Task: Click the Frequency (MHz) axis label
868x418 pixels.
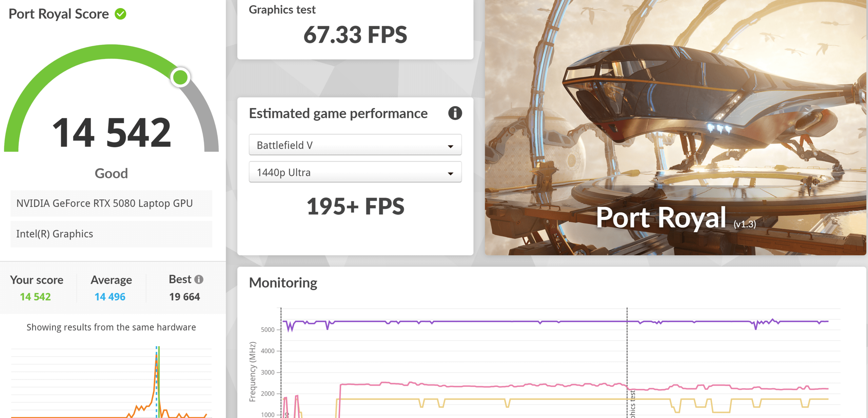Action: pos(252,372)
